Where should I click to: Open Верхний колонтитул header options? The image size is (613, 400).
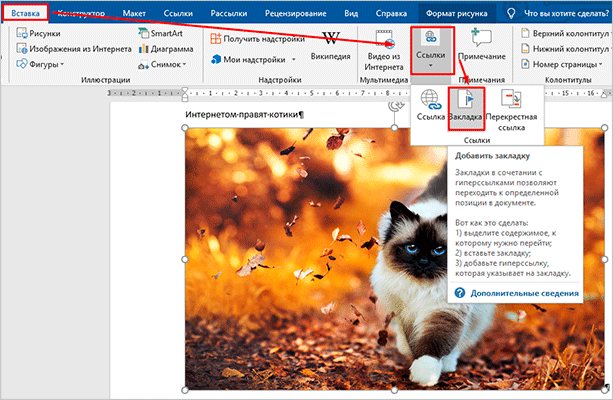coord(565,34)
